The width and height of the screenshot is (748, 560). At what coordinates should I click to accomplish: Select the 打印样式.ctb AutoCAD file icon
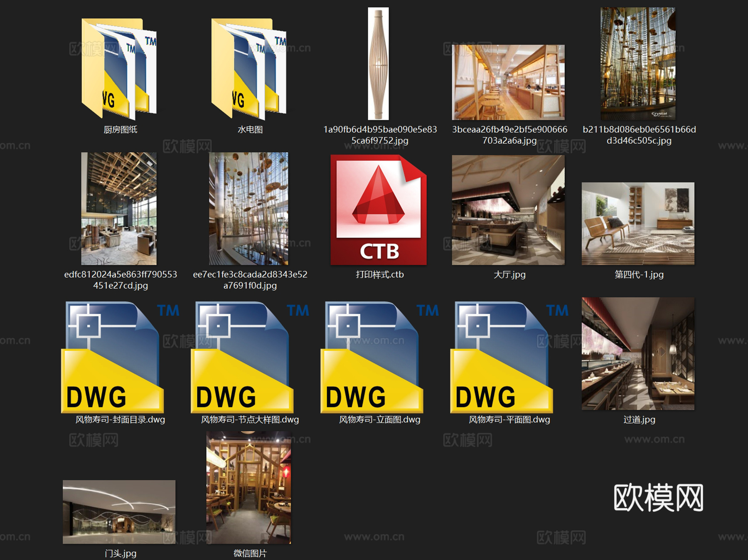pyautogui.click(x=379, y=210)
